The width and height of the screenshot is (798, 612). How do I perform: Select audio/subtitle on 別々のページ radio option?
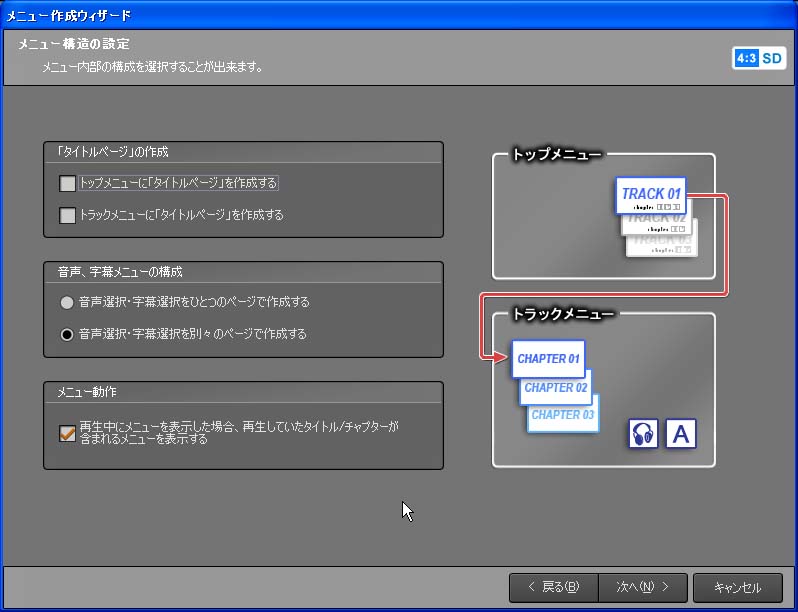67,334
